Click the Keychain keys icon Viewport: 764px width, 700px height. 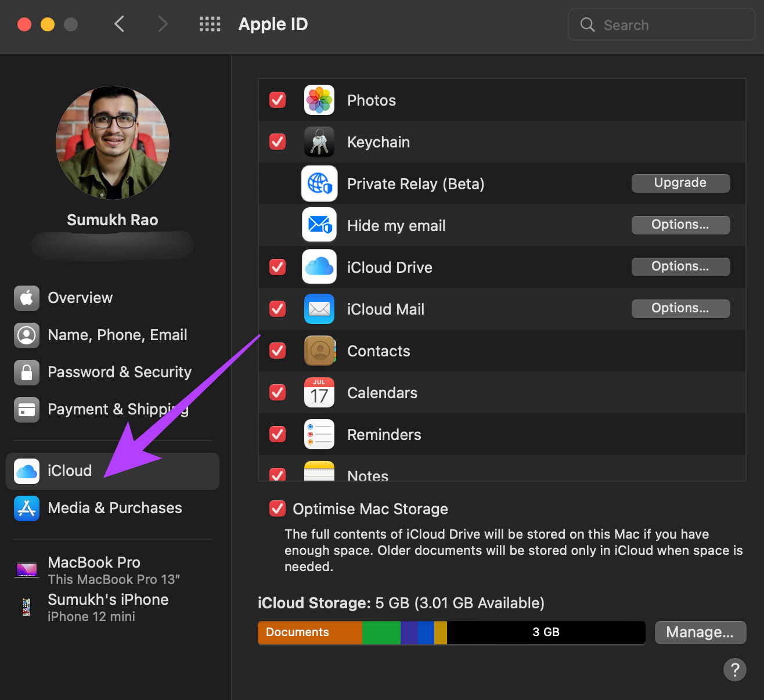click(319, 142)
